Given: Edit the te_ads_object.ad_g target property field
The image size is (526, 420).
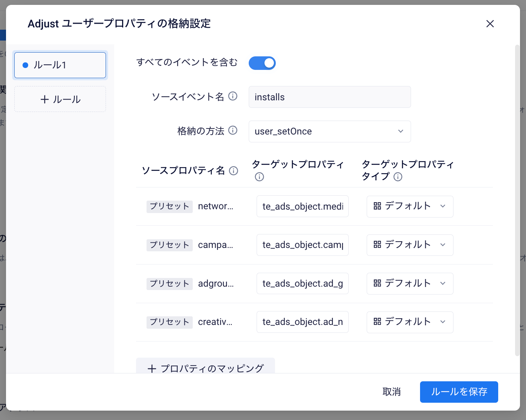Looking at the screenshot, I should (302, 284).
